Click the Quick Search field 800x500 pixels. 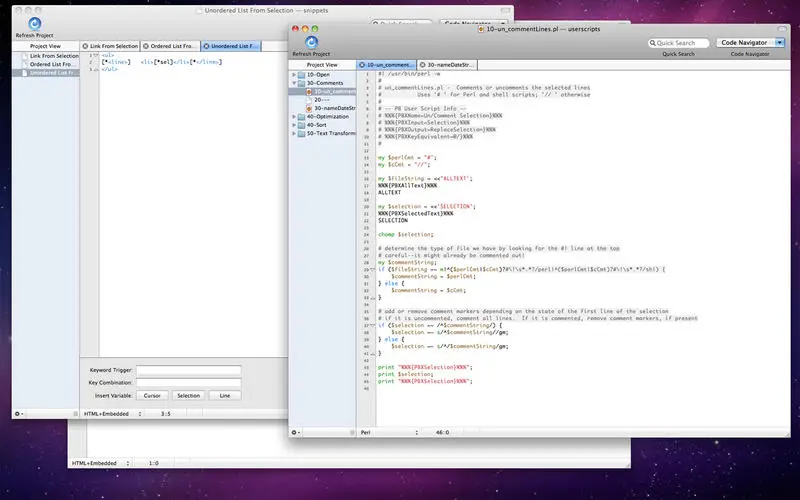coord(678,43)
